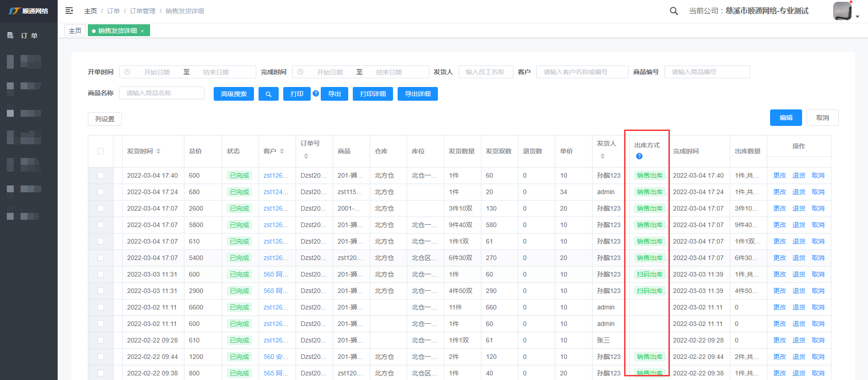
Task: Open the search magnifier in top header
Action: (x=674, y=11)
